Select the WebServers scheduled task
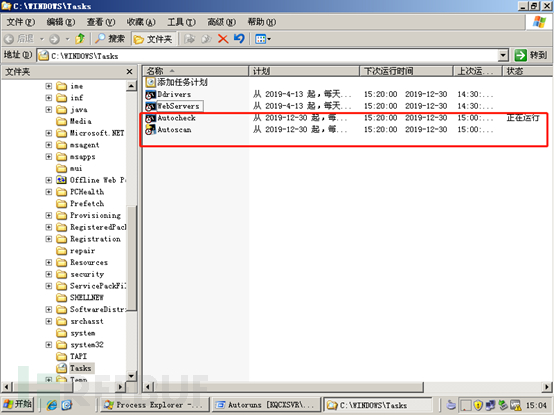 pos(174,106)
